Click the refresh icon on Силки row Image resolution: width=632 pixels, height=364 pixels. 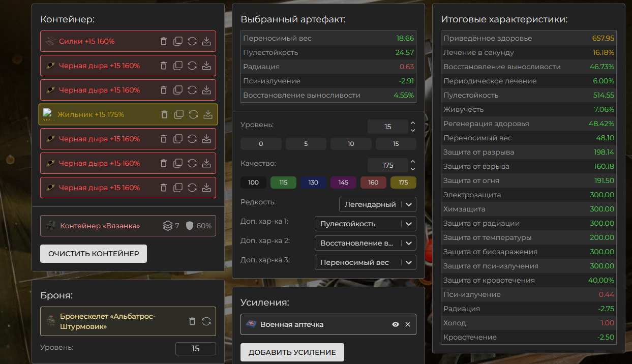coord(192,41)
